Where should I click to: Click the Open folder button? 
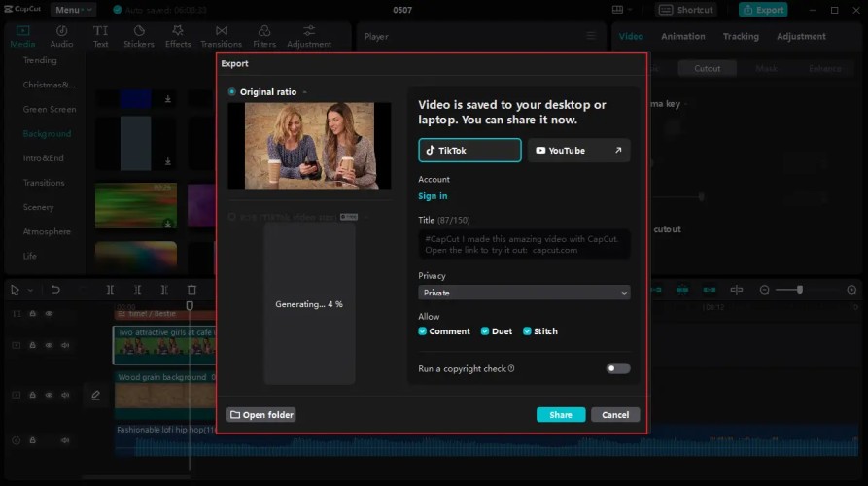coord(261,415)
